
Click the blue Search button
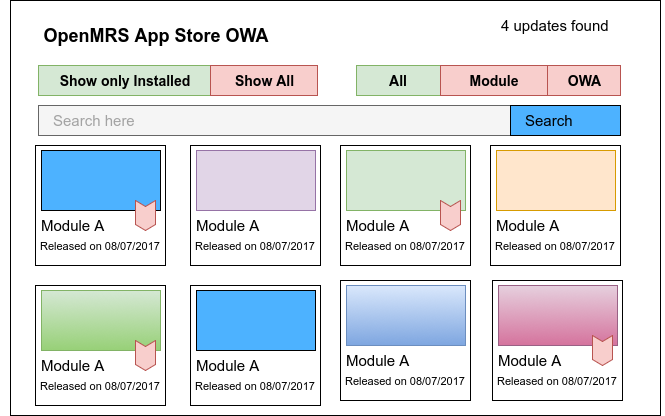(565, 121)
